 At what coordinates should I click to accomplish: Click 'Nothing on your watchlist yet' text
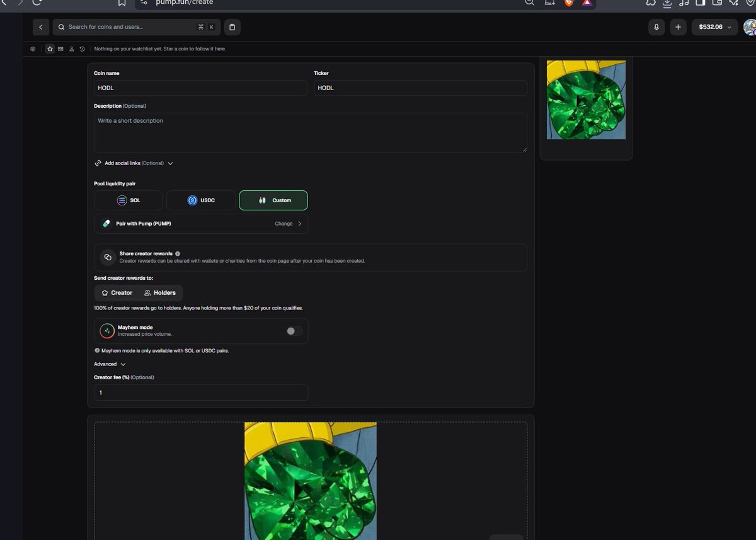tap(160, 49)
